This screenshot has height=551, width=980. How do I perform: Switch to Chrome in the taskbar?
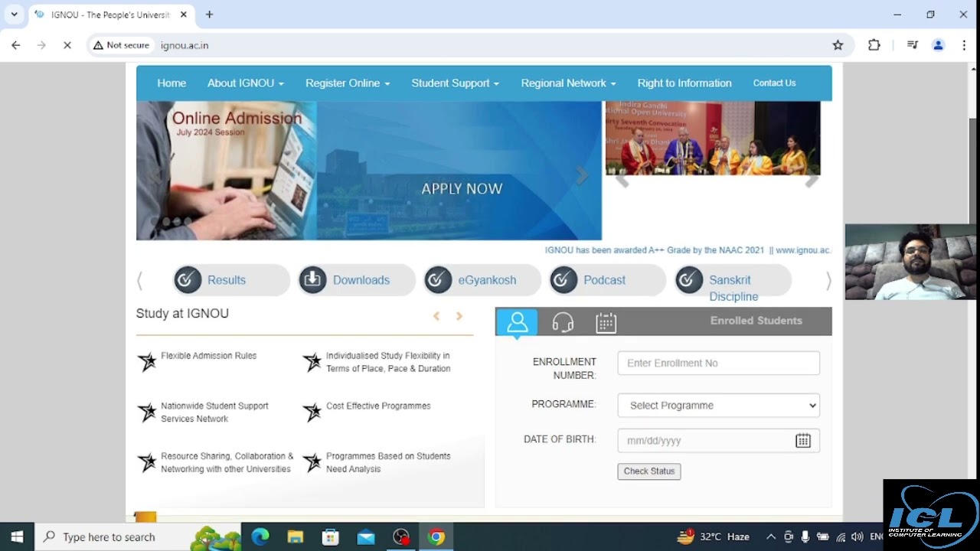click(x=436, y=536)
